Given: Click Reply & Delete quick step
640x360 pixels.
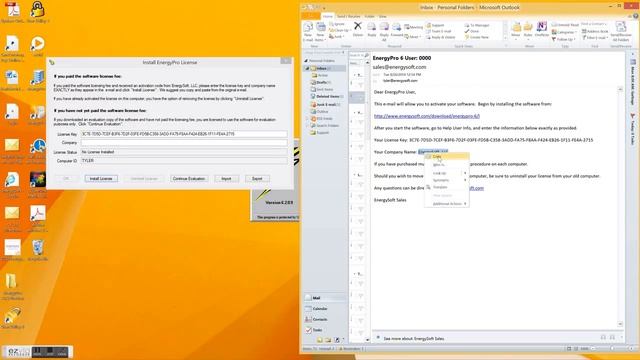Looking at the screenshot, I should point(440,37).
